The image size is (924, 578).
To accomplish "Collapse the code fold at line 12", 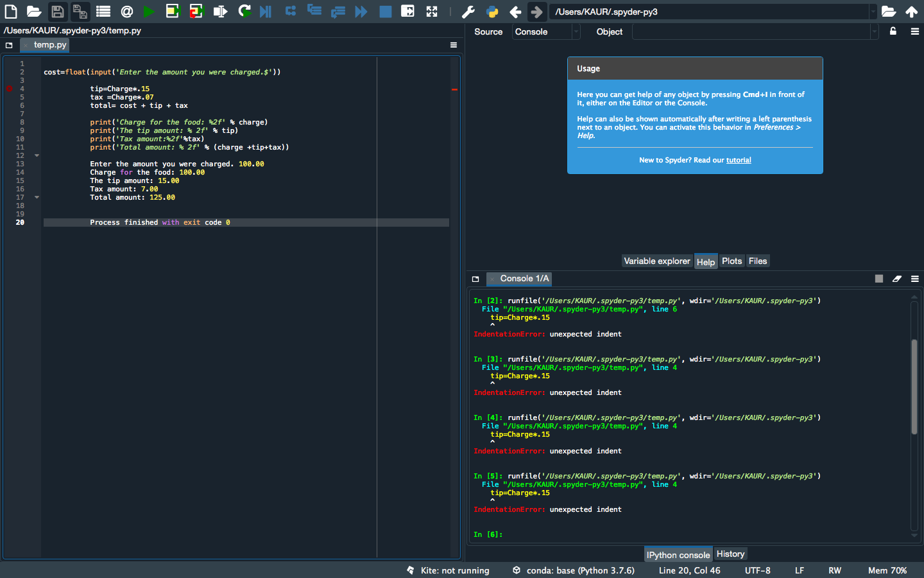I will [37, 155].
